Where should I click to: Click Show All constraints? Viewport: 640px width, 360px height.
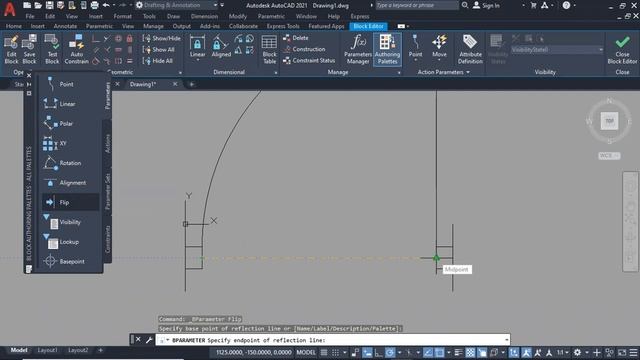pyautogui.click(x=159, y=50)
